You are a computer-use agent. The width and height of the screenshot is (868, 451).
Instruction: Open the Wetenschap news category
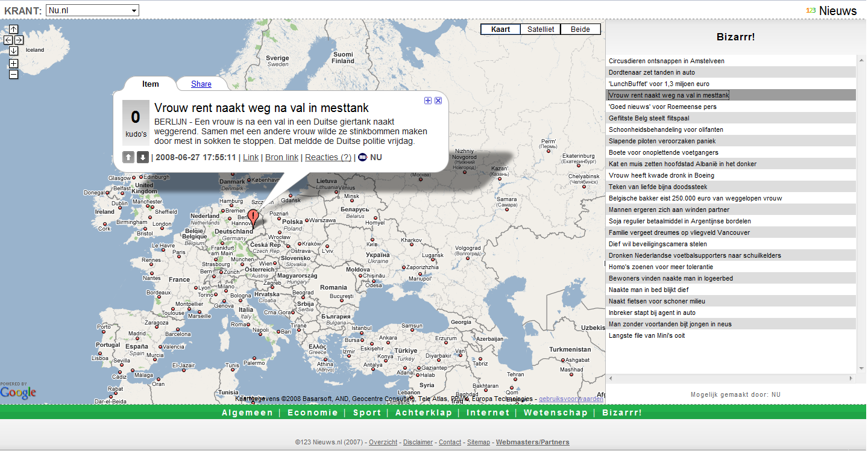point(556,412)
